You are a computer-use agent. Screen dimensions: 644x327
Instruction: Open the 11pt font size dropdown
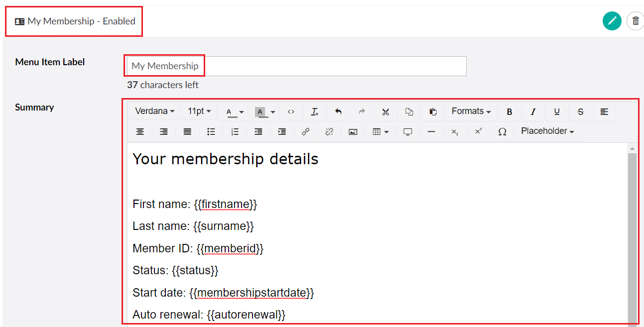coord(199,111)
